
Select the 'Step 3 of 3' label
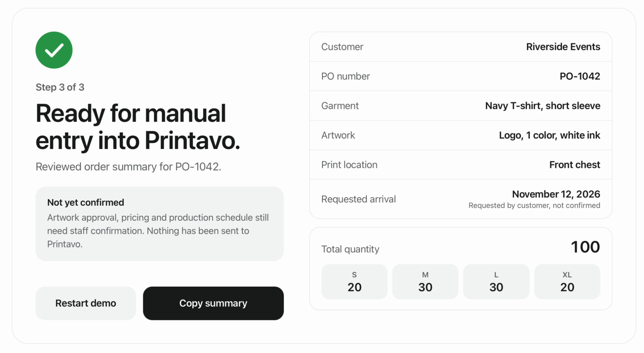tap(60, 87)
